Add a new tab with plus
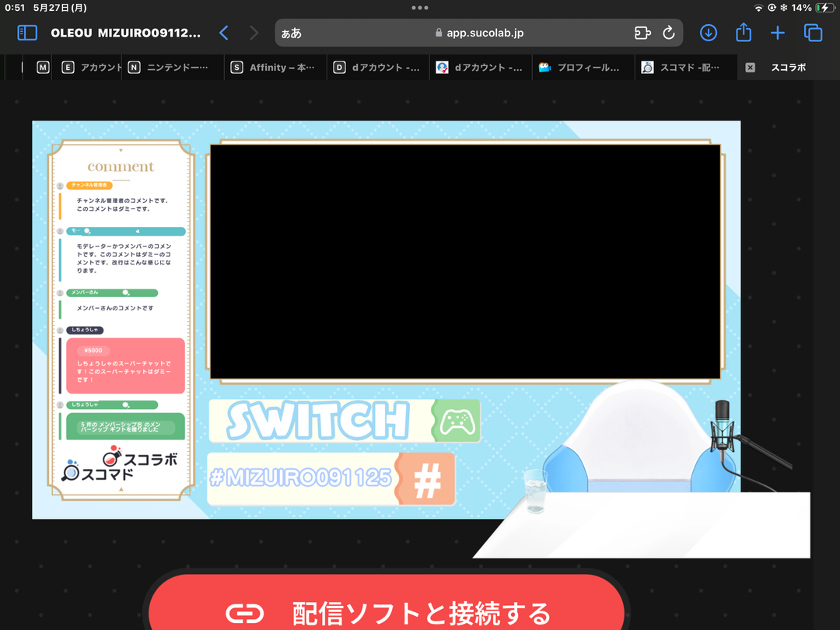Viewport: 840px width, 630px height. click(777, 33)
